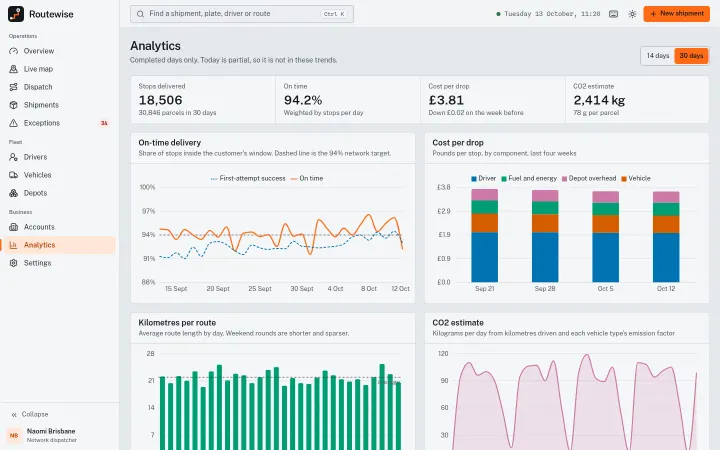Click the Analytics bar chart icon

pos(13,245)
